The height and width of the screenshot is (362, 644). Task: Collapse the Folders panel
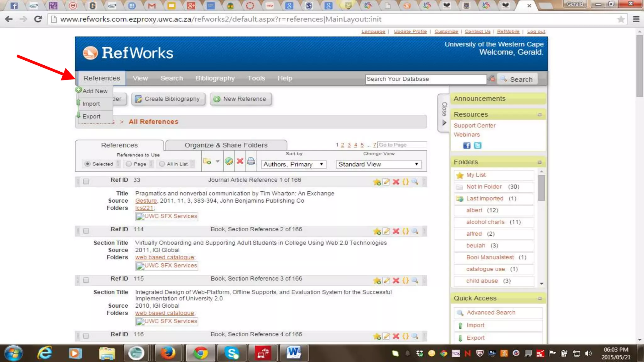click(540, 162)
